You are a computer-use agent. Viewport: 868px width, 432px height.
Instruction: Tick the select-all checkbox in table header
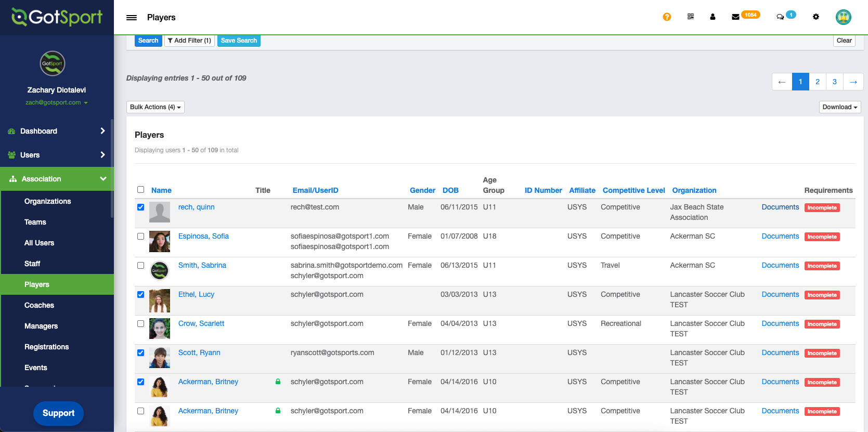[140, 190]
